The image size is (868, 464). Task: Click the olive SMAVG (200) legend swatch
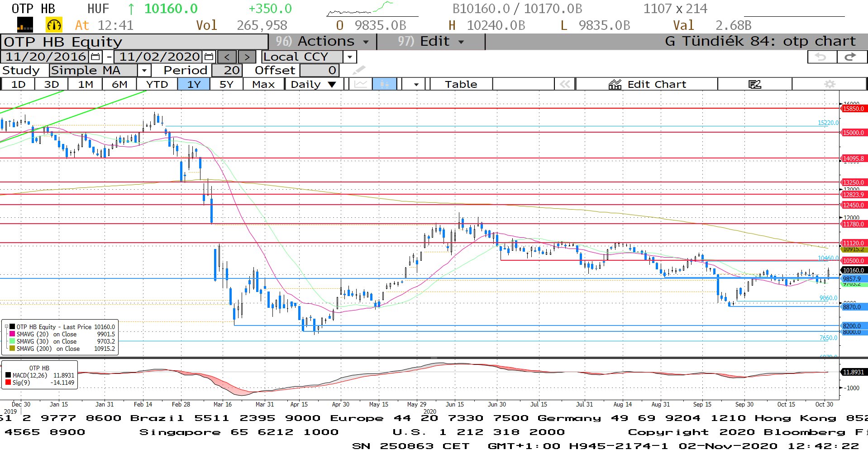click(12, 348)
